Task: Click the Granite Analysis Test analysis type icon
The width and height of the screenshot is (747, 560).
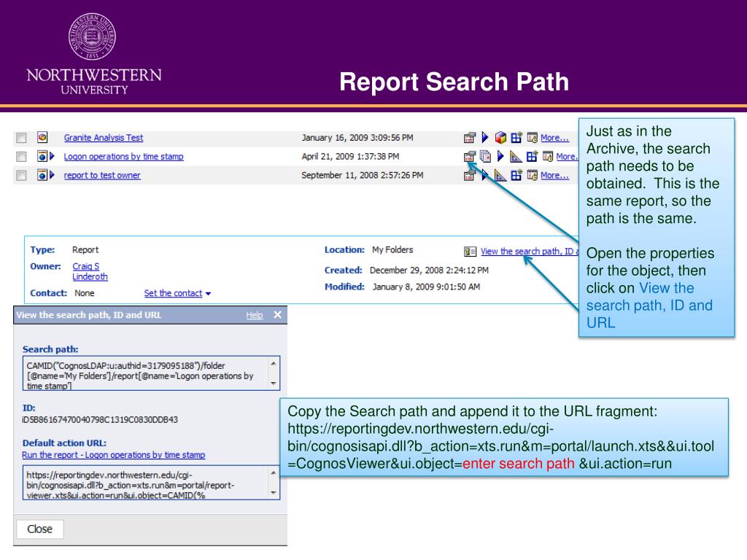Action: tap(42, 138)
